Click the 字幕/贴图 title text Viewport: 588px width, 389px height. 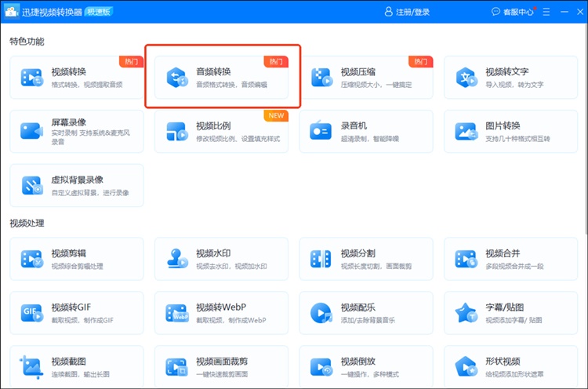pos(505,307)
